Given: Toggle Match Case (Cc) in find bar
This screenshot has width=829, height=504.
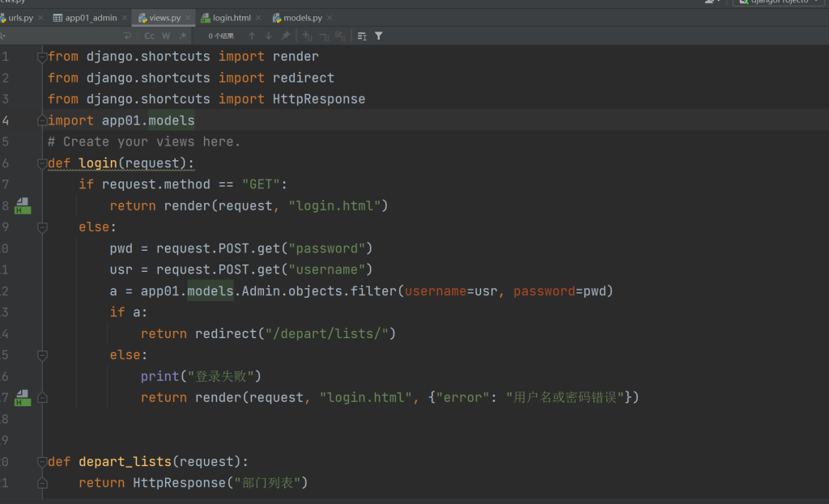Looking at the screenshot, I should [149, 36].
